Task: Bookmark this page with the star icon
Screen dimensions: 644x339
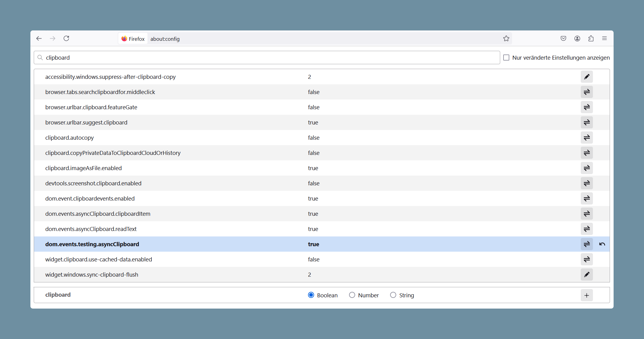Action: (506, 38)
